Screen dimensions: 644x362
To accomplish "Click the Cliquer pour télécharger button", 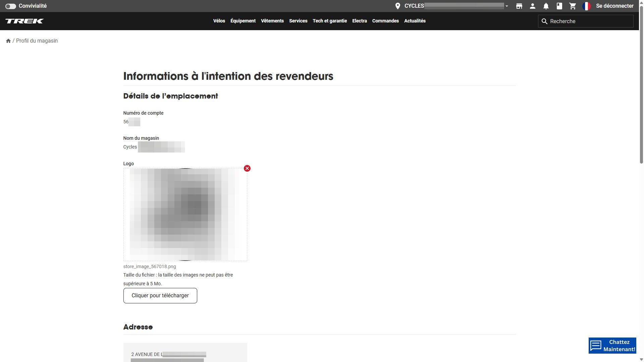I will pyautogui.click(x=160, y=296).
